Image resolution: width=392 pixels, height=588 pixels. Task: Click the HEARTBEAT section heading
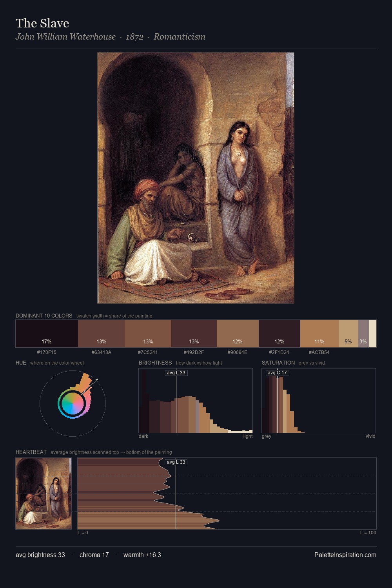coord(31,452)
